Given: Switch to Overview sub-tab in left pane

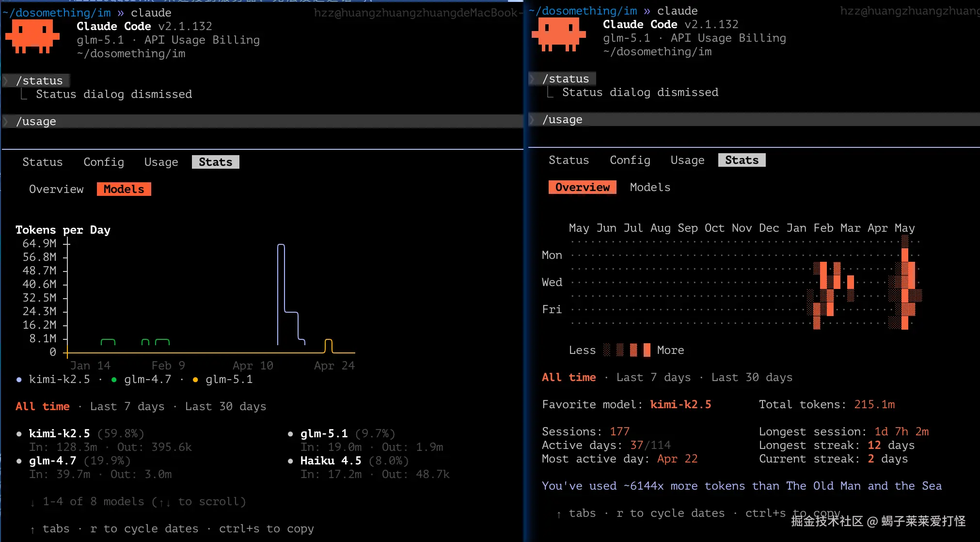Looking at the screenshot, I should tap(56, 189).
